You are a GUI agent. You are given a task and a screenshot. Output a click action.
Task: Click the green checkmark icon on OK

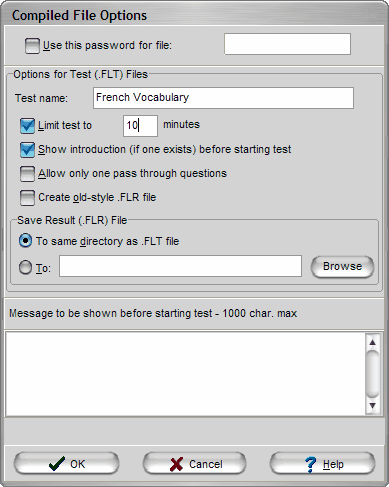coord(57,463)
